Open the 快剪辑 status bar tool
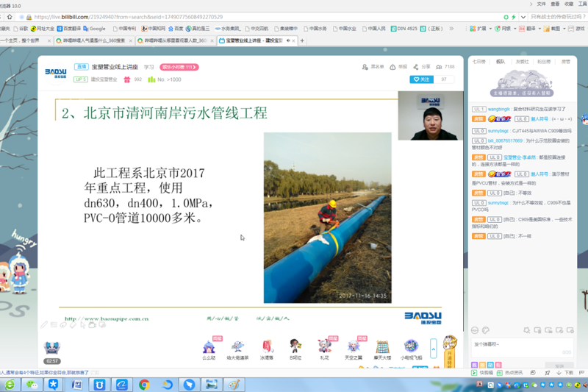588x392 pixels. pos(483,372)
